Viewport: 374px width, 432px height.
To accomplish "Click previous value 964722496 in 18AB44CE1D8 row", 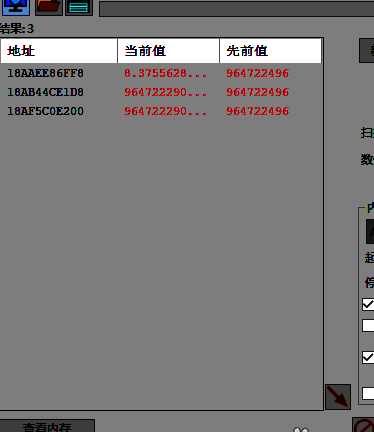I will pyautogui.click(x=258, y=92).
